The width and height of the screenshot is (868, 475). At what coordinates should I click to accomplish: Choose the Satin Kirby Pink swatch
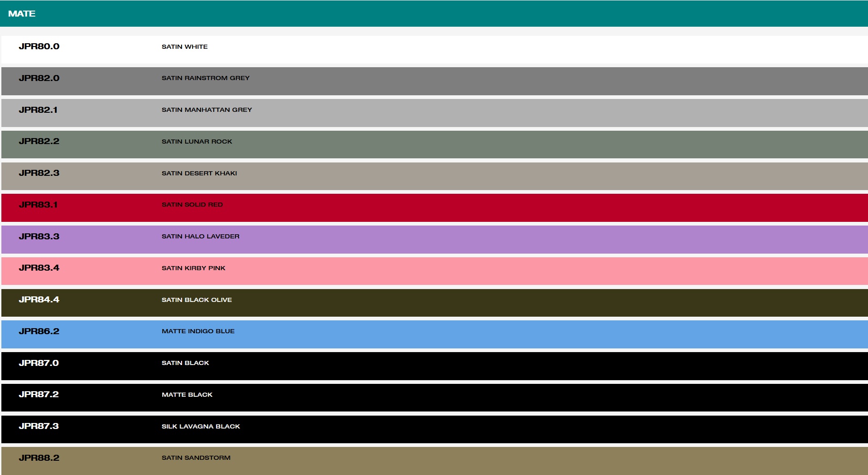point(434,271)
